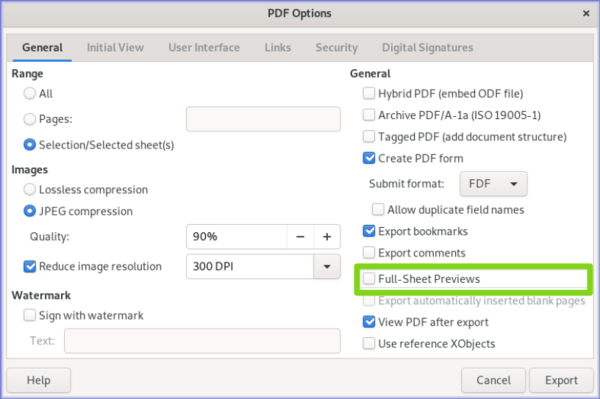
Task: Switch to the Security tab
Action: point(336,47)
